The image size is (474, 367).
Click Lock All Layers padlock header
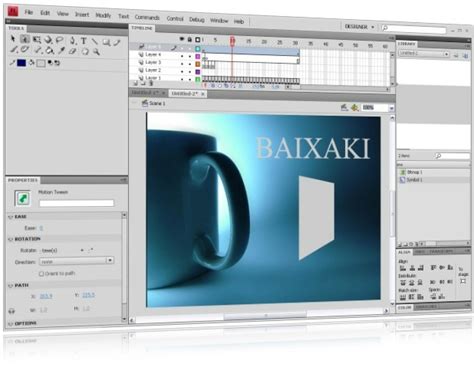click(x=190, y=40)
